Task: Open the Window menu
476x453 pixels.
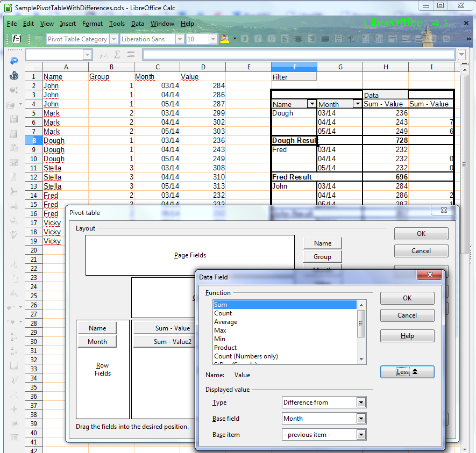Action: coord(162,24)
